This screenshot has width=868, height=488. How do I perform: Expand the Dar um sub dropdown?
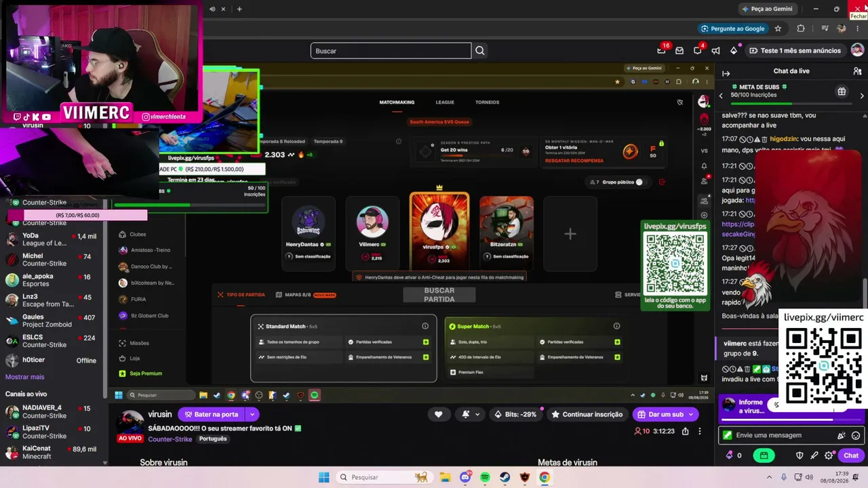point(692,414)
